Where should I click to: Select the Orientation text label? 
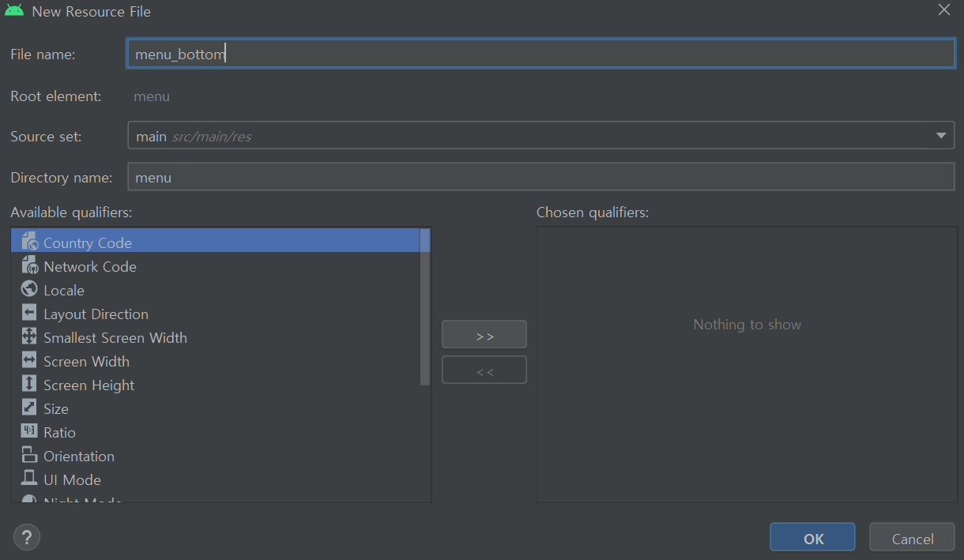[x=79, y=457]
